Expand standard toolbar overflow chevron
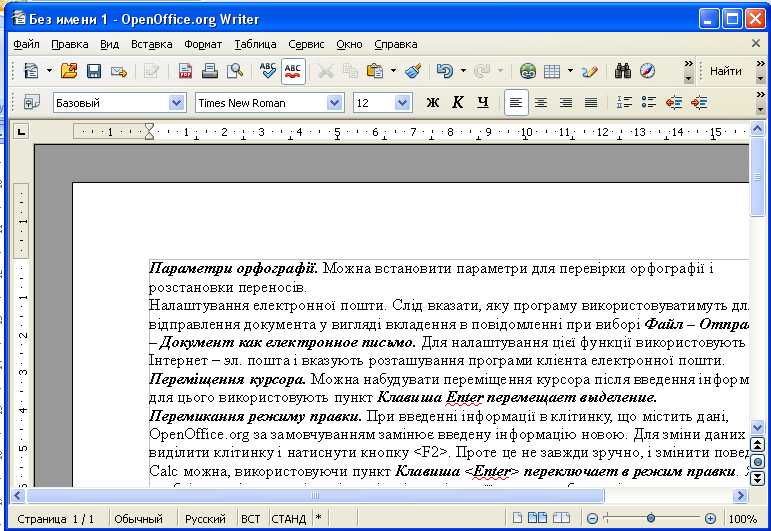This screenshot has width=771, height=531. (688, 64)
